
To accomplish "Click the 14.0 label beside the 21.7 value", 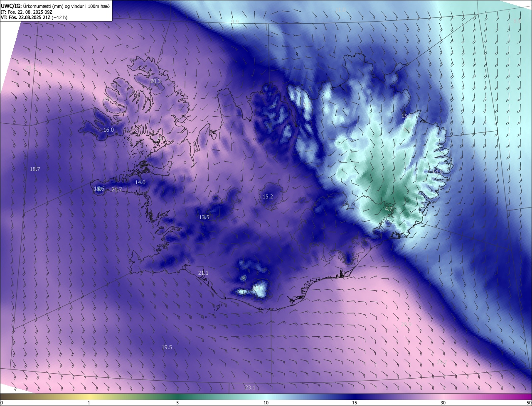I will 140,183.
